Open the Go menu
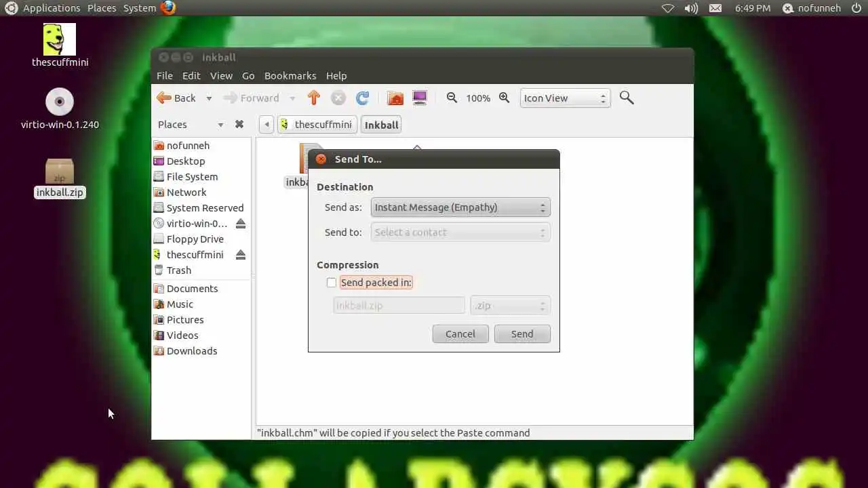This screenshot has height=488, width=868. click(248, 76)
